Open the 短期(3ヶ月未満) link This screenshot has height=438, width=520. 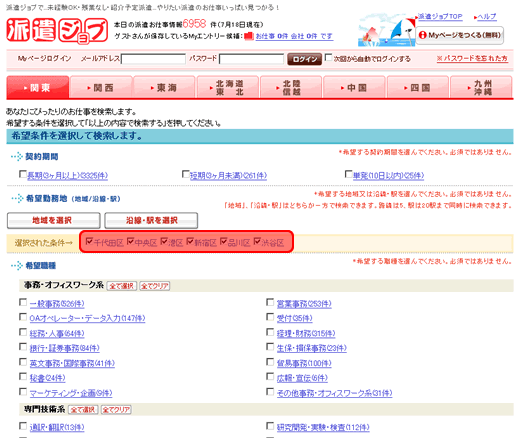click(x=228, y=176)
